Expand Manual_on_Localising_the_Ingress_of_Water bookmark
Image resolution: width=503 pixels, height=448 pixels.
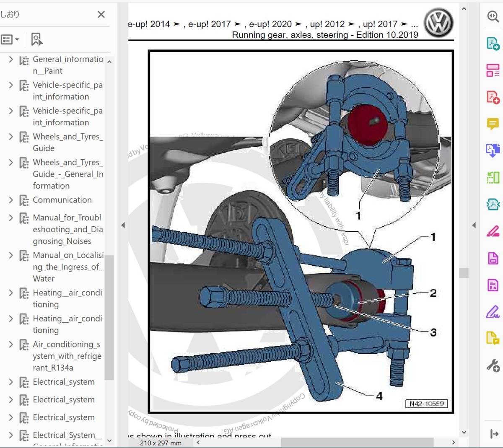[x=11, y=255]
